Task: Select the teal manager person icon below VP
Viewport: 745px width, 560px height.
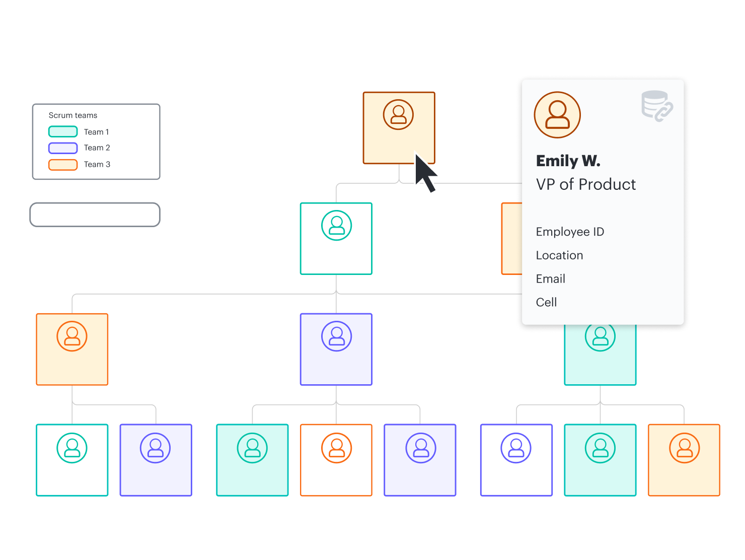Action: pos(336,225)
